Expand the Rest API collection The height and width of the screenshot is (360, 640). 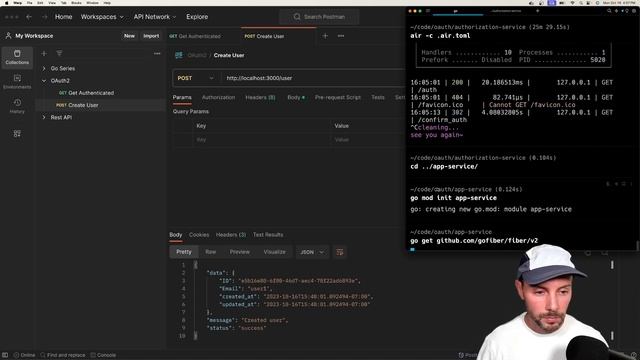click(x=44, y=118)
